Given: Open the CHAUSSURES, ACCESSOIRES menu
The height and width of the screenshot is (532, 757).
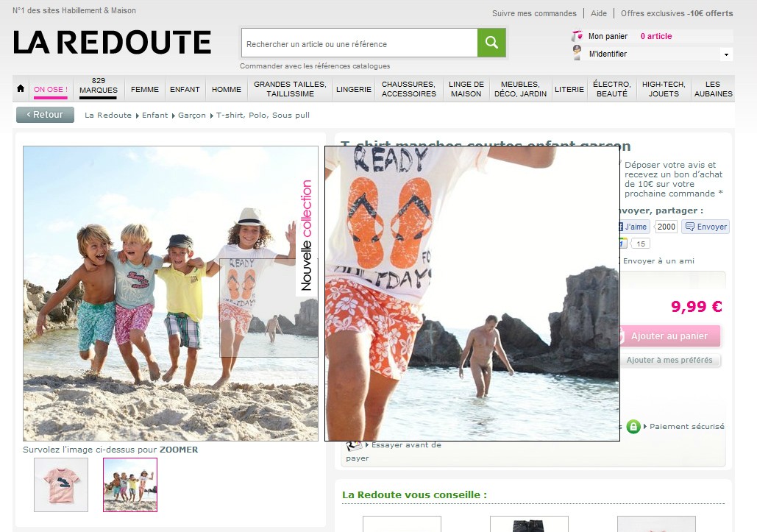Looking at the screenshot, I should click(409, 89).
